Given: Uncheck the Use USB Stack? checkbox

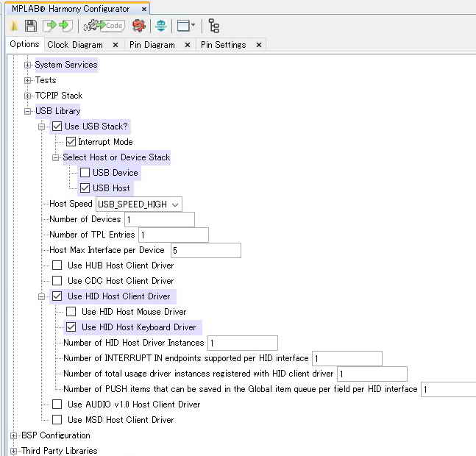Looking at the screenshot, I should click(x=57, y=127).
